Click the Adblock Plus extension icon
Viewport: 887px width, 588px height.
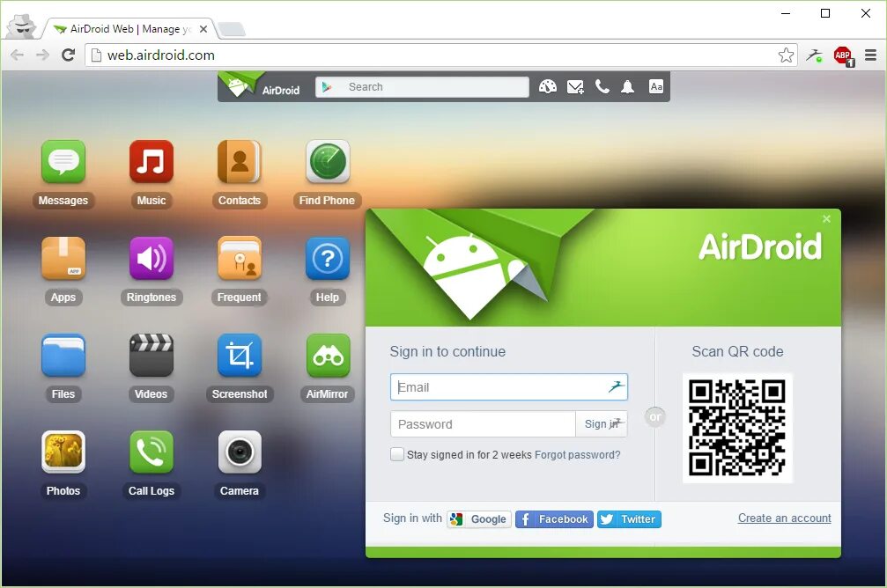pyautogui.click(x=843, y=55)
